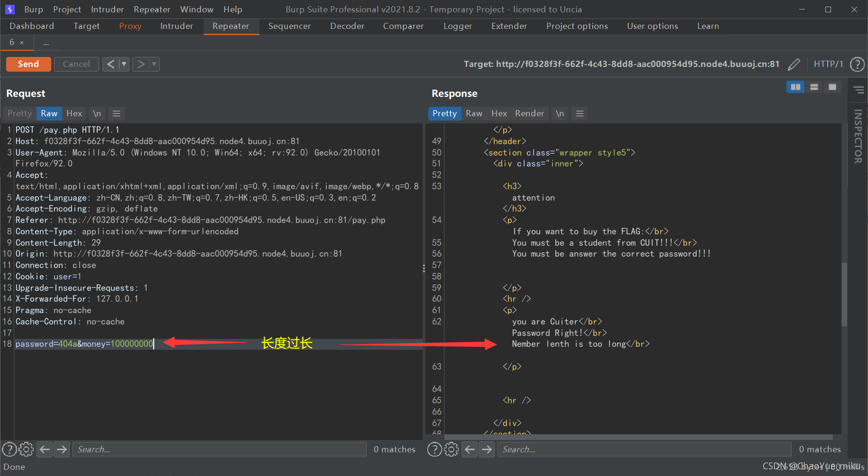
Task: Expand the forward history dropdown arrow
Action: [x=154, y=64]
